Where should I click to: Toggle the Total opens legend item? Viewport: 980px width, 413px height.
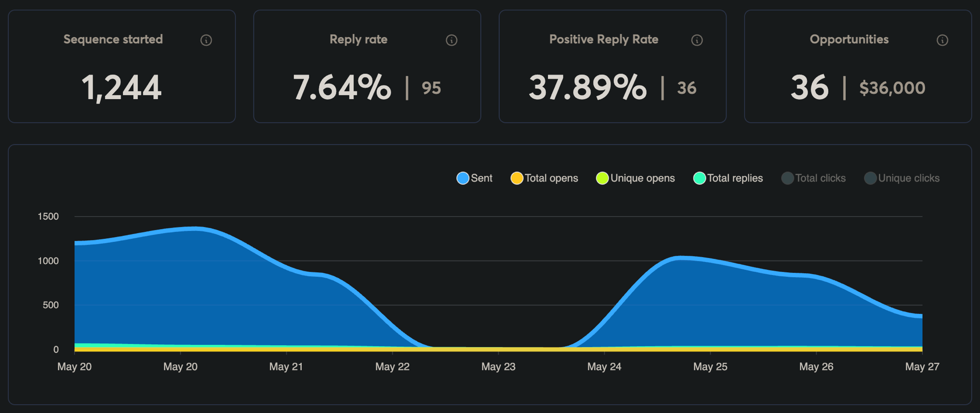coord(544,178)
